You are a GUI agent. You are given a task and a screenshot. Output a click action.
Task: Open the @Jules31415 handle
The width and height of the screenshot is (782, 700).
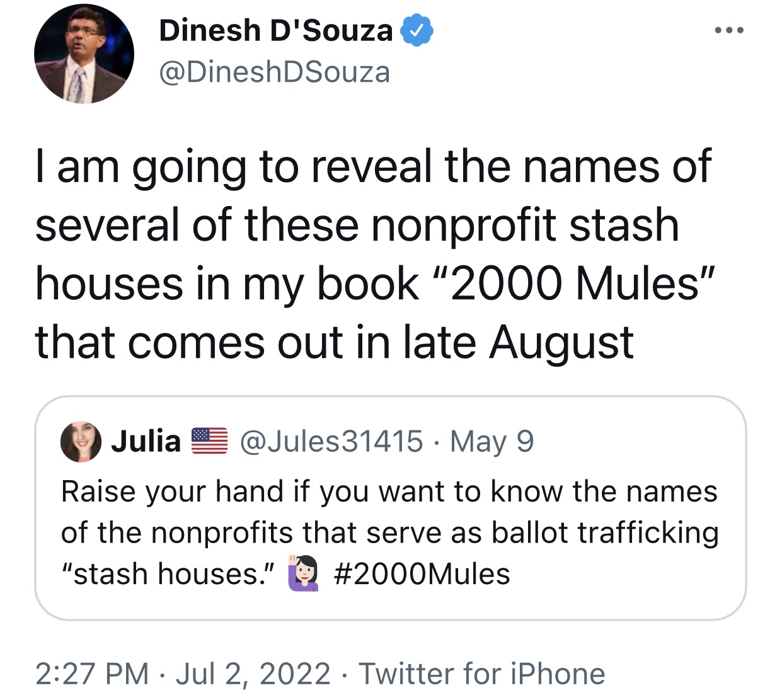point(331,441)
